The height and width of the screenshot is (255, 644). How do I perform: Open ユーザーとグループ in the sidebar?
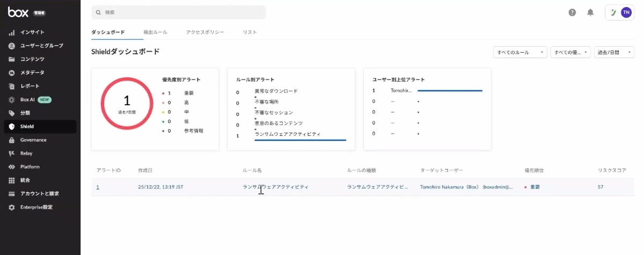(41, 46)
